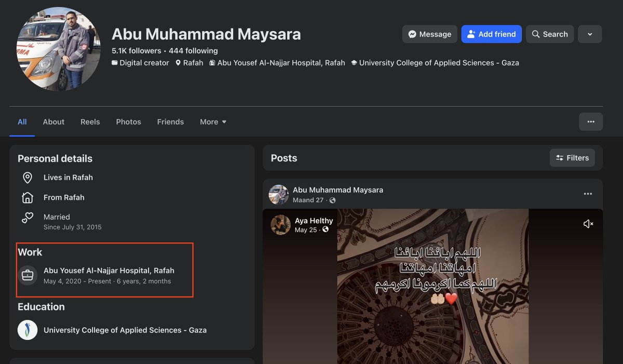Click the globe icon beside May 25
The height and width of the screenshot is (364, 623).
click(326, 230)
